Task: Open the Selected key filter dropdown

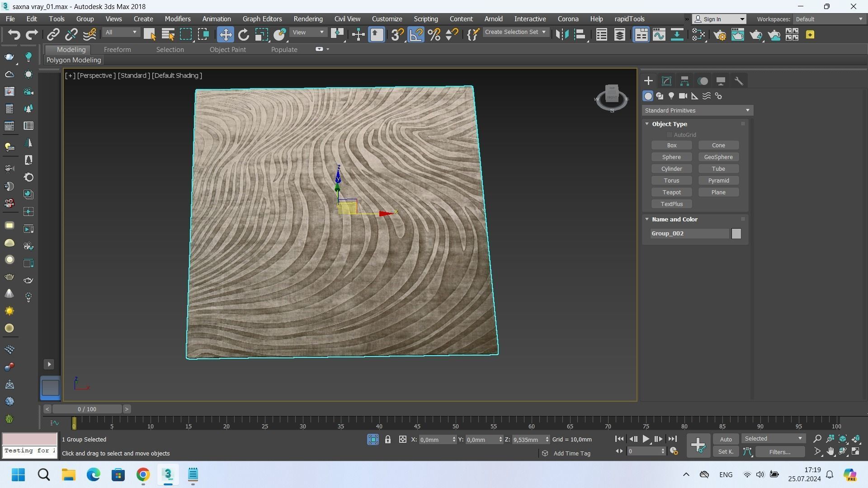Action: (773, 439)
